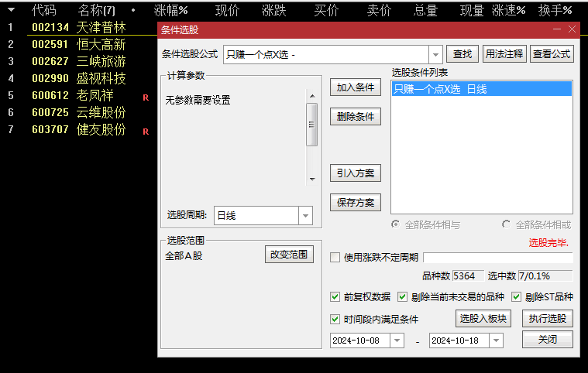588x373 pixels.
Task: Sort by the 现价 column header
Action: tap(227, 11)
